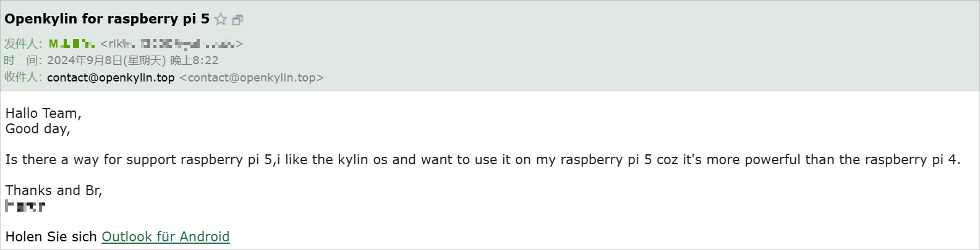Click the 'Holen Sie sich' text
Screen dimensions: 980x250
[51, 237]
